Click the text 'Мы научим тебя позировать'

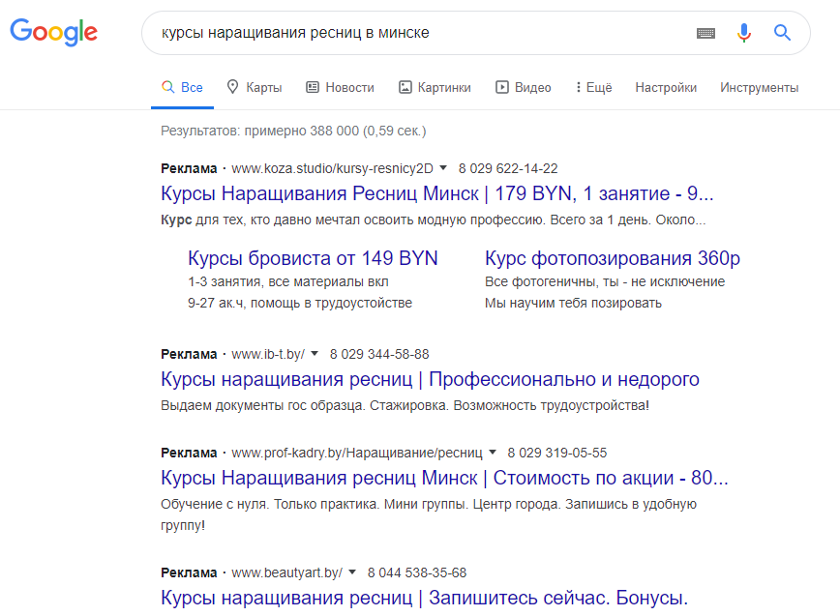pos(573,303)
